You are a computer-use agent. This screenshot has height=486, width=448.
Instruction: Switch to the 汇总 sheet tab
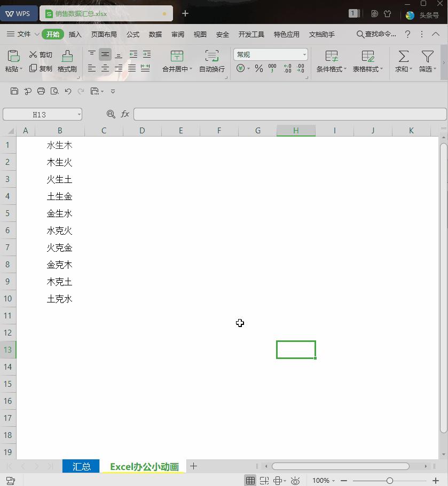click(x=81, y=466)
